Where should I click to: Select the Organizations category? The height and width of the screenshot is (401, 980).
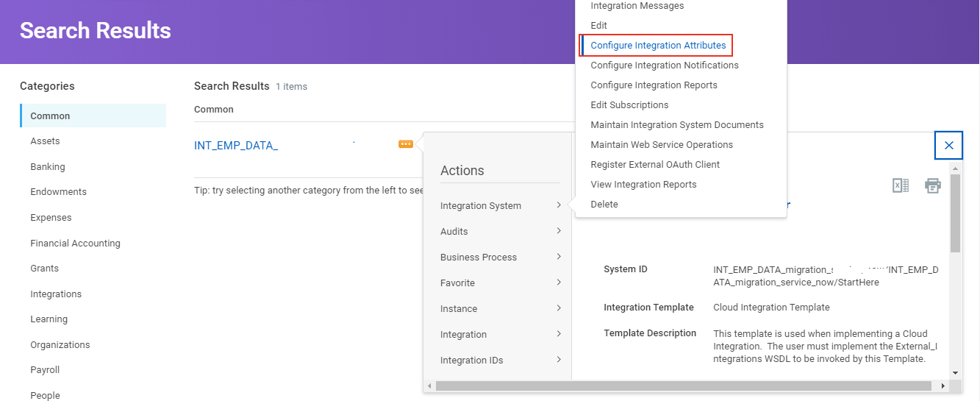tap(60, 345)
